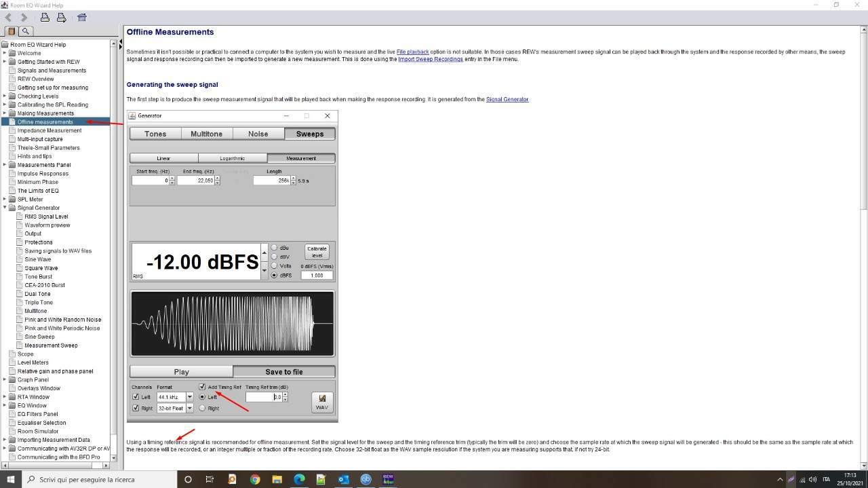This screenshot has height=488, width=868.
Task: Uncheck the Left channel checkbox
Action: coord(136,397)
